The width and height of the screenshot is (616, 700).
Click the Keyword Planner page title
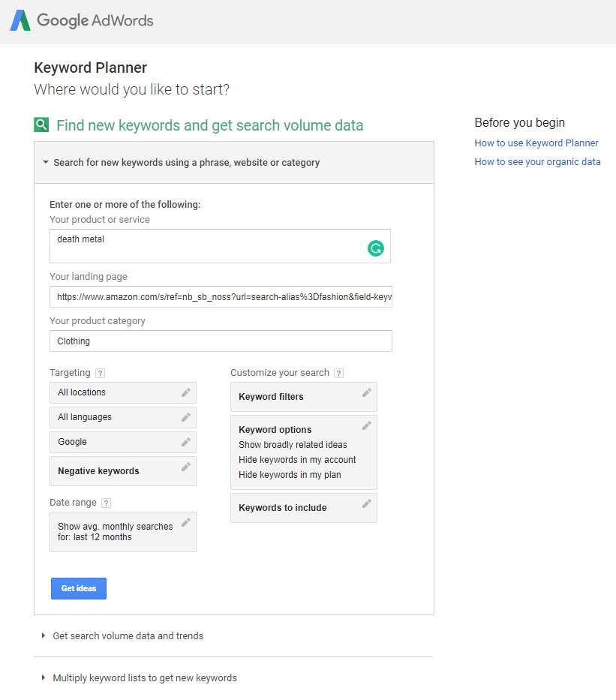[90, 68]
